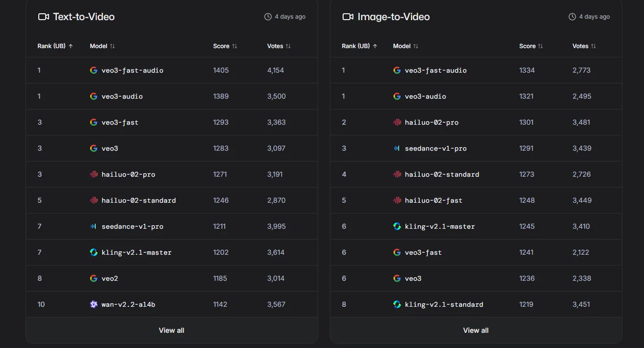The image size is (644, 348).
Task: Click the video camera icon beside Text-to-Video
Action: coord(44,17)
